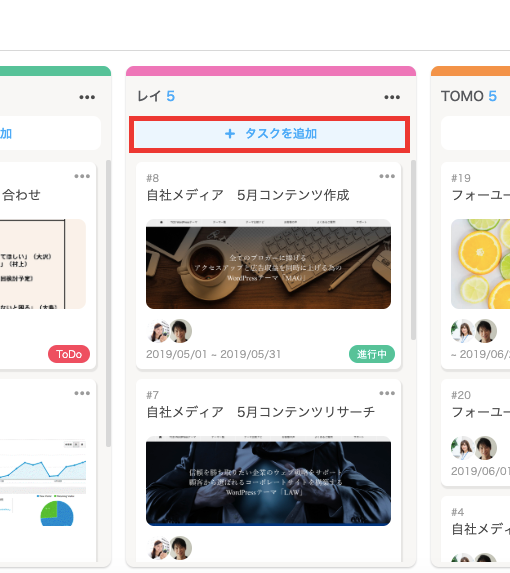Open the レイ column options menu
The image size is (510, 573).
coord(392,97)
